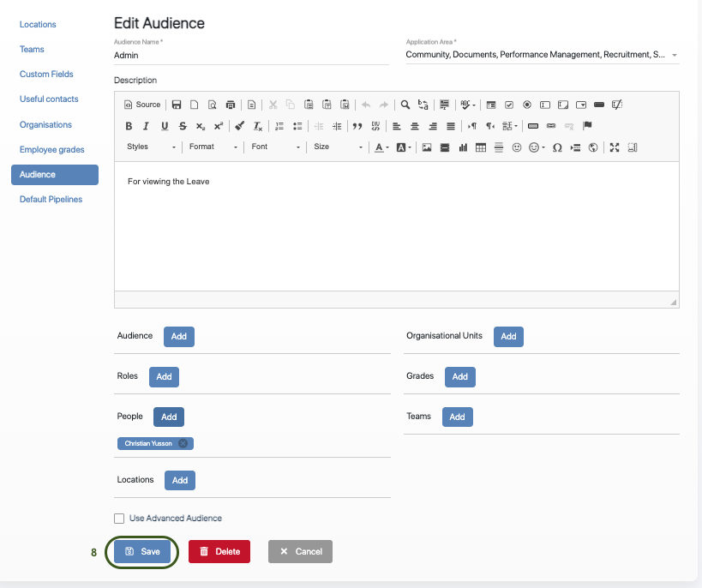Screen dimensions: 702x588
Task: Remove Christian Yusson from the People list
Action: 183,443
